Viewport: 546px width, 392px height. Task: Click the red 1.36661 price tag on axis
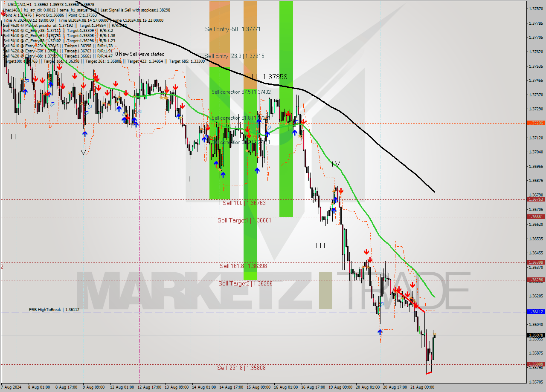(536, 217)
